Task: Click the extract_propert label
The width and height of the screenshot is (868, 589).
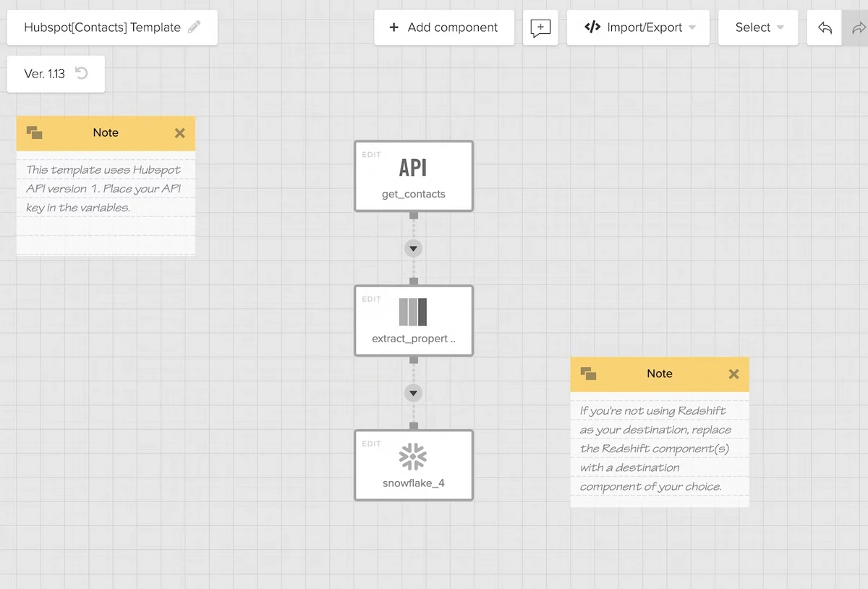Action: pos(414,339)
